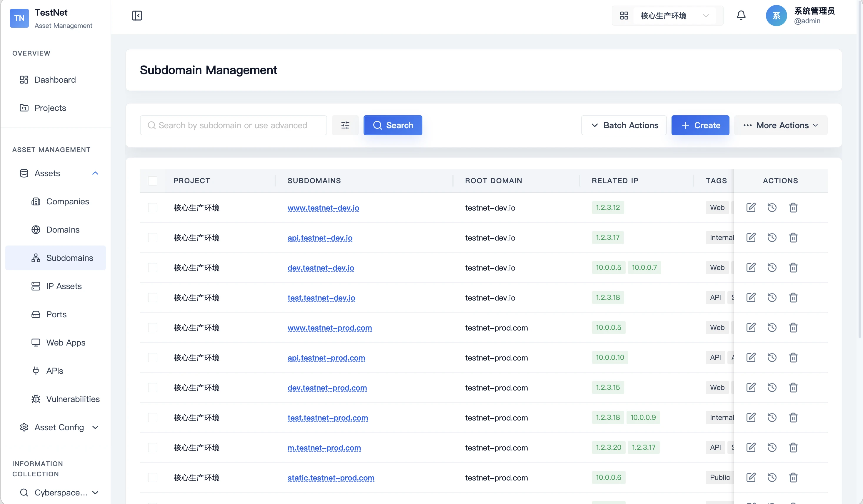
Task: Check the www.testnet-prod.com row checkbox
Action: 153,328
